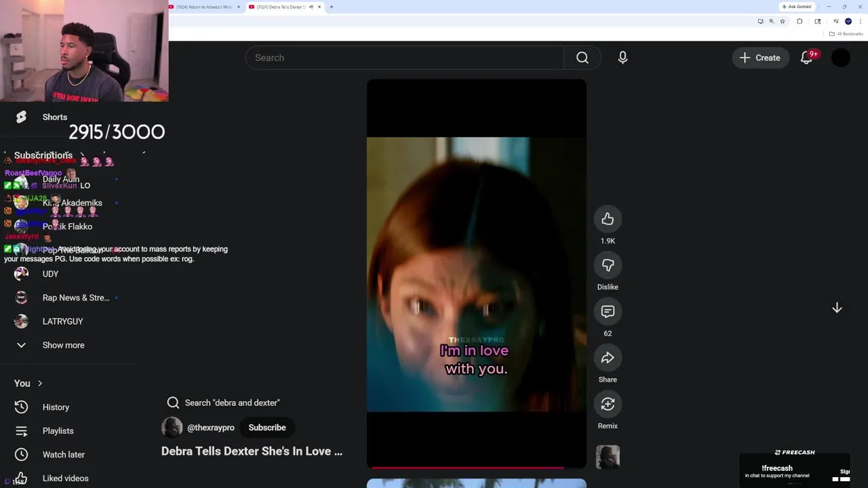The image size is (868, 488).
Task: Open the Create menu
Action: point(760,58)
